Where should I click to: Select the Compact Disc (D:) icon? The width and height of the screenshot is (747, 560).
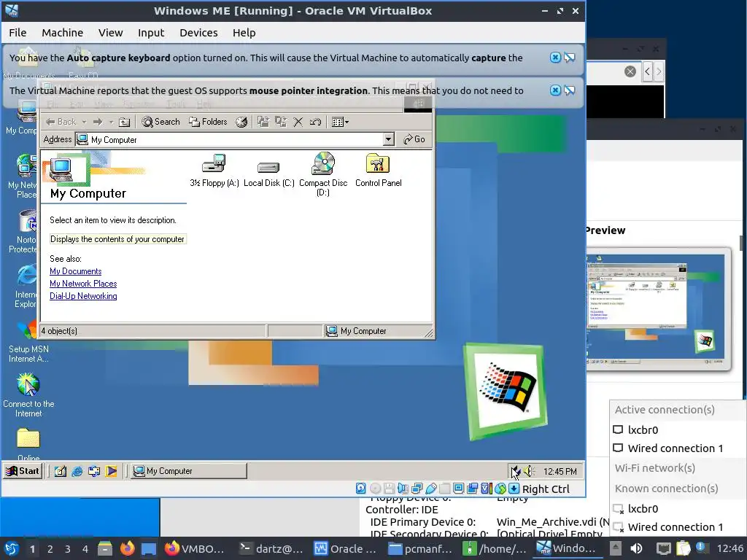(x=323, y=174)
